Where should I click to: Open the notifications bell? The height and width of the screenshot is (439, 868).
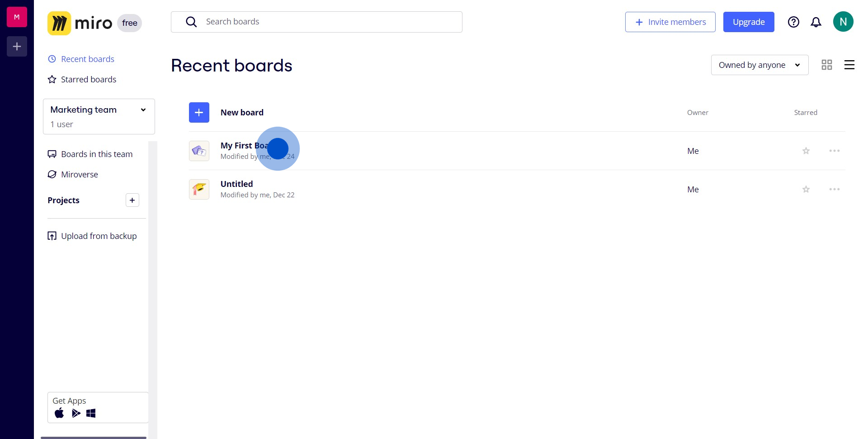coord(816,22)
